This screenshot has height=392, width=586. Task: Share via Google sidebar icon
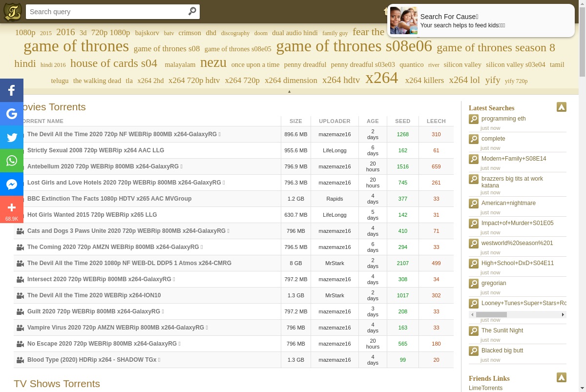point(12,114)
